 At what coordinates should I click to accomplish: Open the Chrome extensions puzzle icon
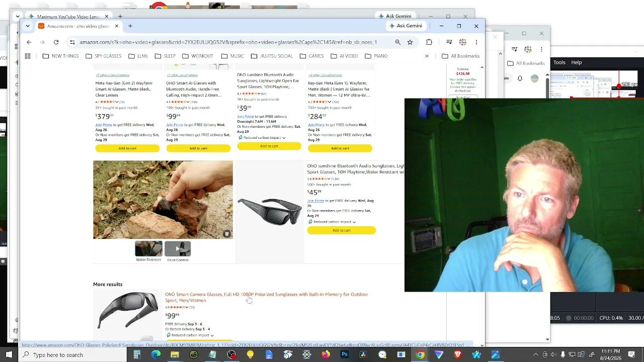pos(429,42)
